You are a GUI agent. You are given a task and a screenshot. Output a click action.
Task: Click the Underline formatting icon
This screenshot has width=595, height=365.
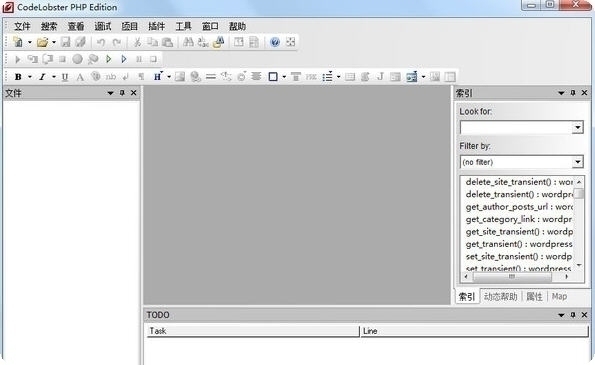tap(65, 77)
